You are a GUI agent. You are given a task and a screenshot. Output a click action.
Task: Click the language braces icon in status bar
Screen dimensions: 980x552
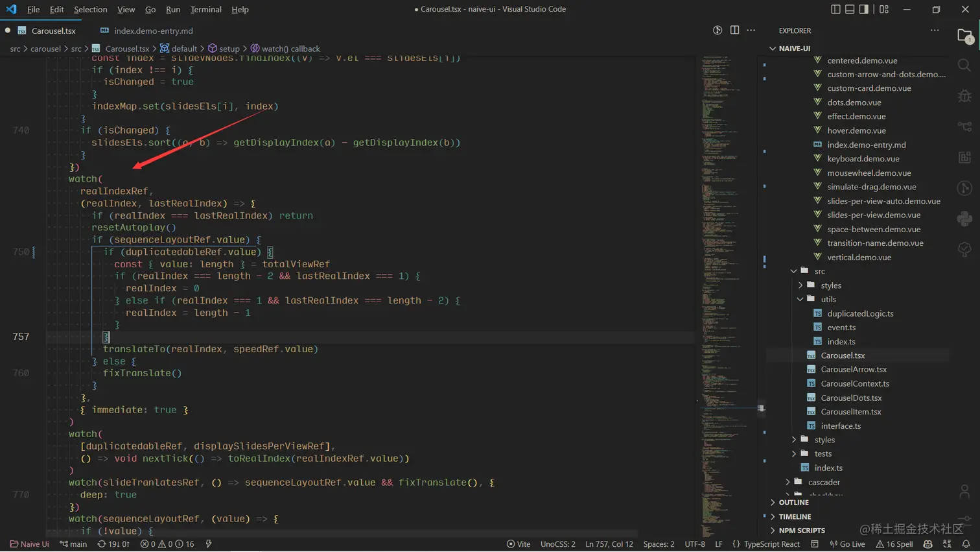click(736, 544)
